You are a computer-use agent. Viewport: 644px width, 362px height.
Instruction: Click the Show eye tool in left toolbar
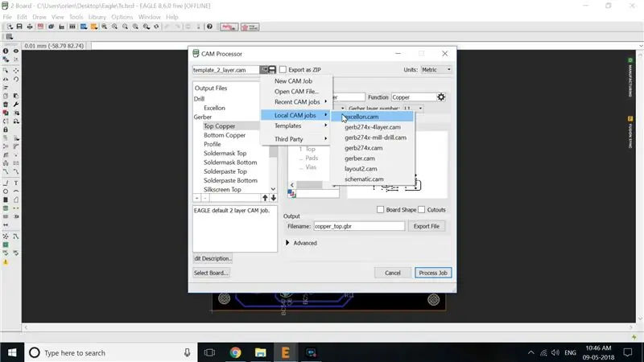(16, 51)
